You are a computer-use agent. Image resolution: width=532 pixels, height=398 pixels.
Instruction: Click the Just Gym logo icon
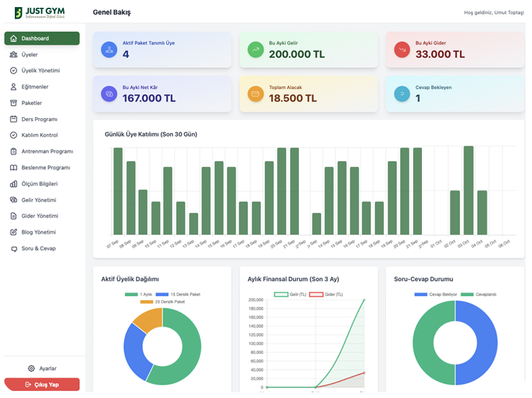pyautogui.click(x=18, y=12)
